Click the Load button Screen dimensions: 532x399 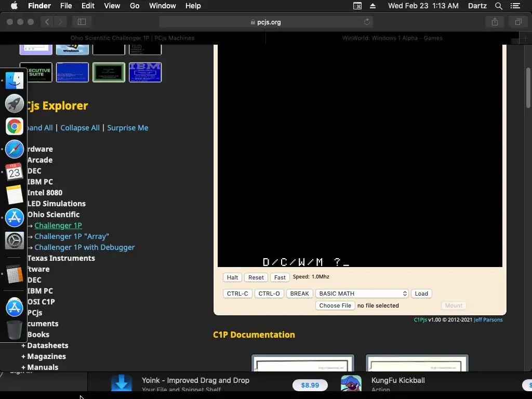tap(421, 294)
